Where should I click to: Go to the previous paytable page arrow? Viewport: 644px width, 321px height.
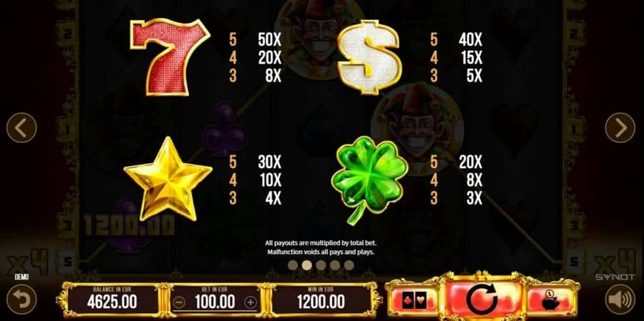click(21, 128)
